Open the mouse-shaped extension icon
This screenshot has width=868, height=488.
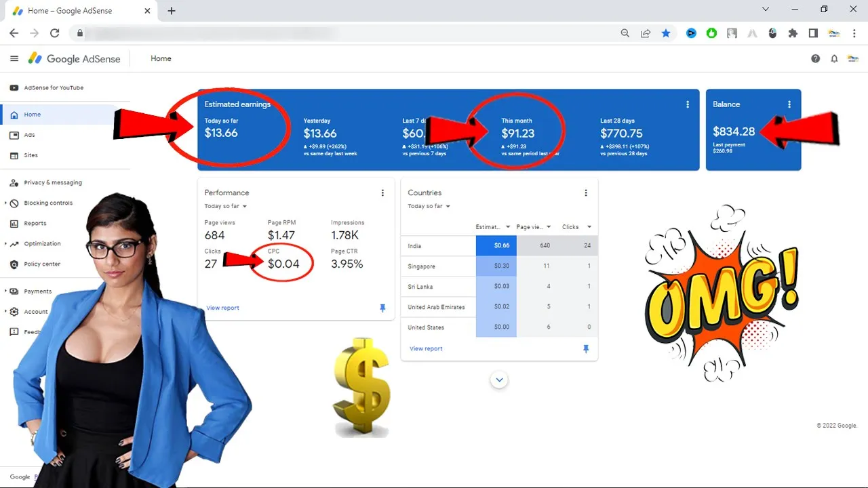[772, 33]
